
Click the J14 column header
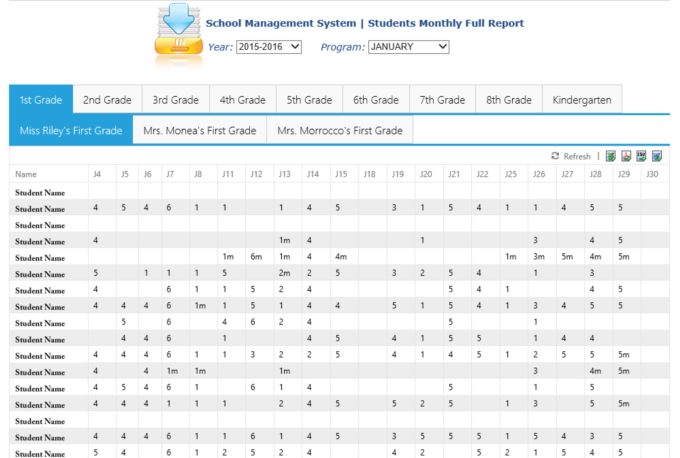tap(313, 174)
